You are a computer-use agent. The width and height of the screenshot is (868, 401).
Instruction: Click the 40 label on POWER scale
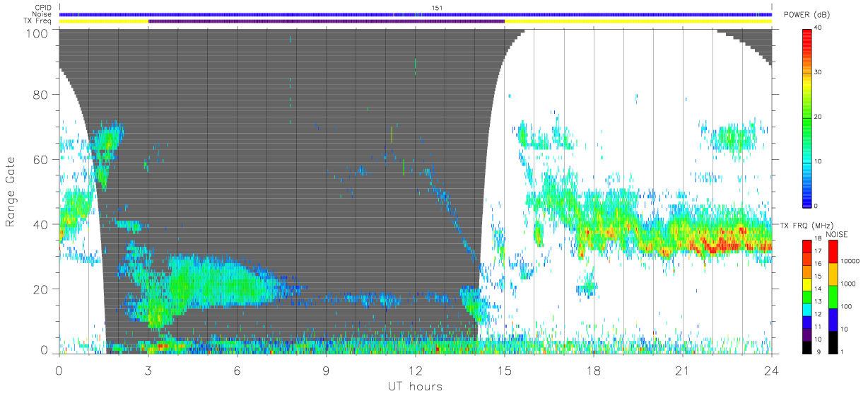(819, 28)
